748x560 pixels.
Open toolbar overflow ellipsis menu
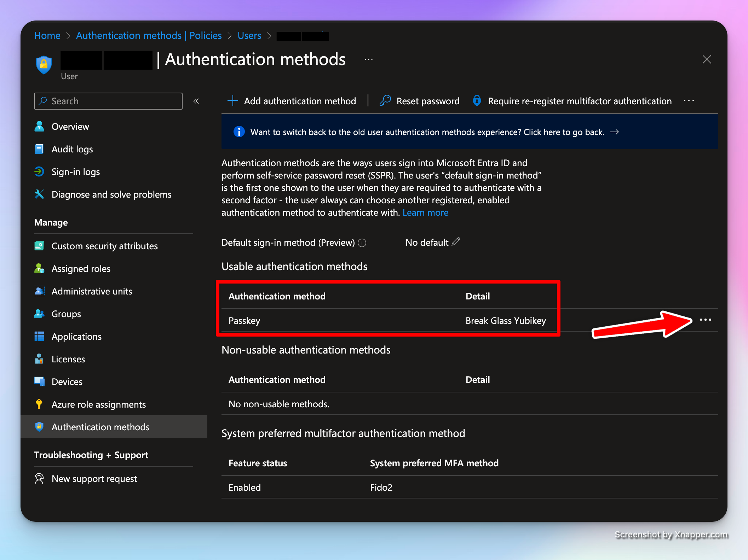pos(689,101)
